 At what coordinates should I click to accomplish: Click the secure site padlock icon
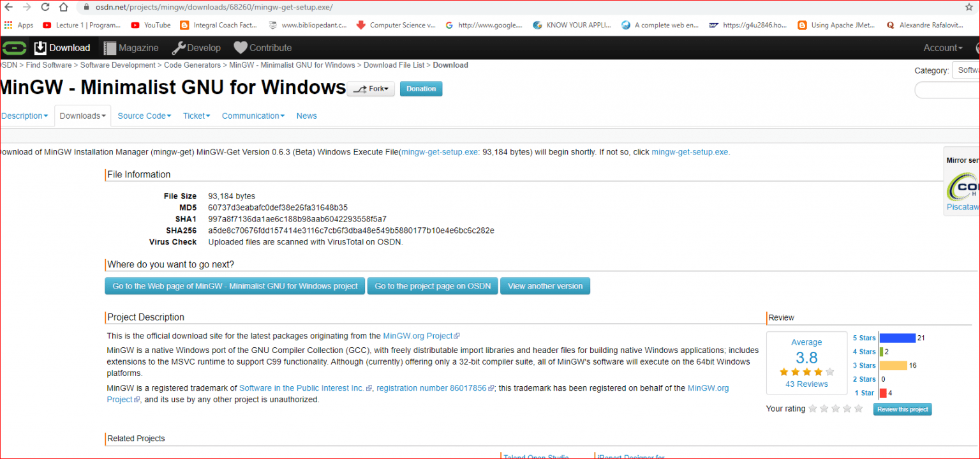pyautogui.click(x=86, y=7)
